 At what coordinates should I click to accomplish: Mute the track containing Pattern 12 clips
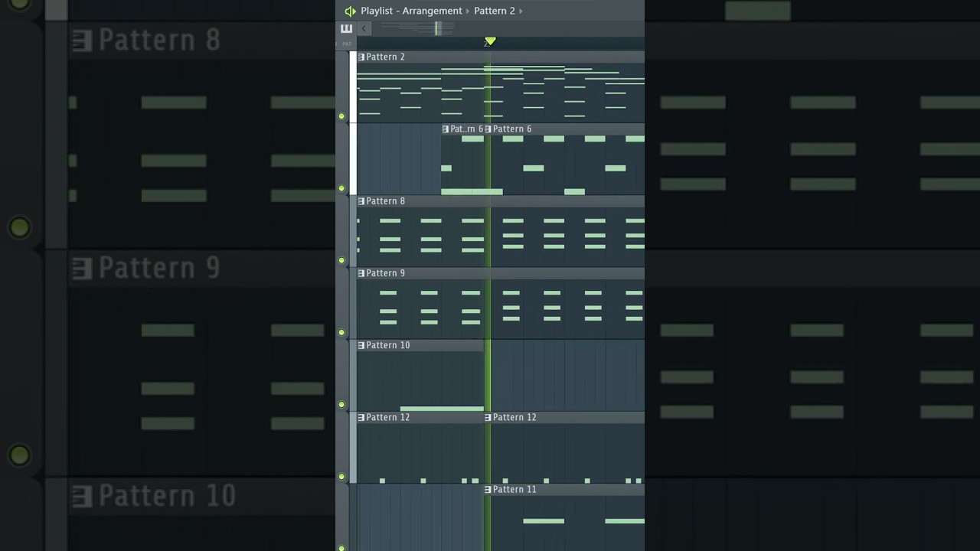coord(341,476)
